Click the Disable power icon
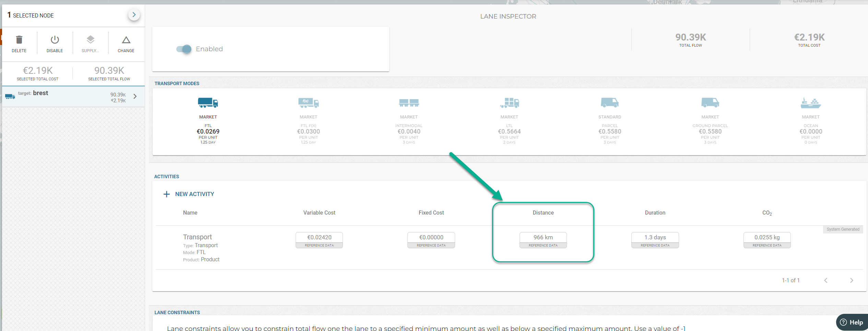 [x=55, y=40]
